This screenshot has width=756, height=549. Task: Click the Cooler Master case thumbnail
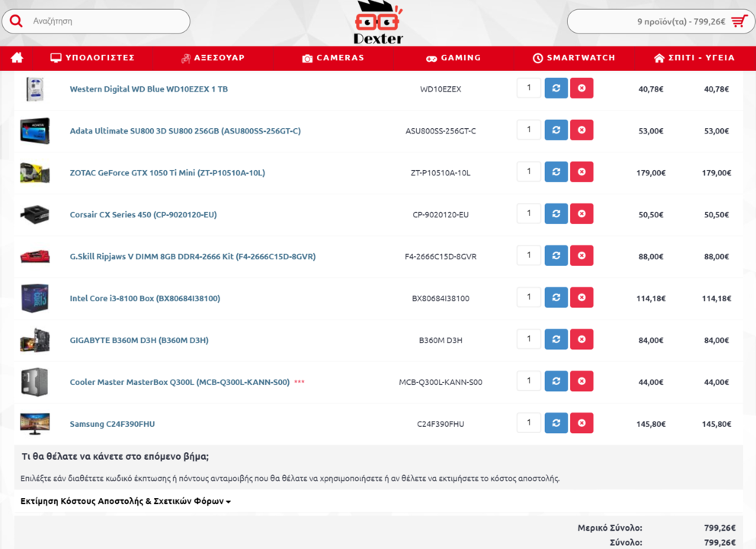(35, 382)
